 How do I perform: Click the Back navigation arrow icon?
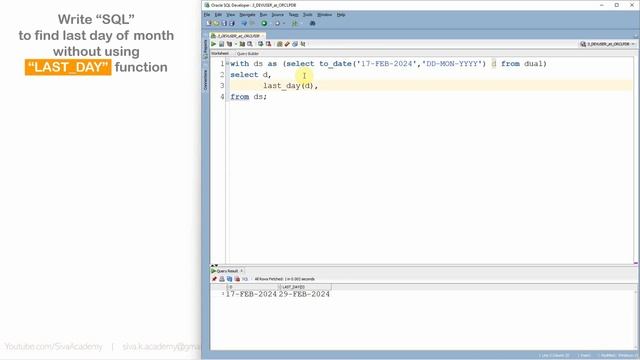244,23
